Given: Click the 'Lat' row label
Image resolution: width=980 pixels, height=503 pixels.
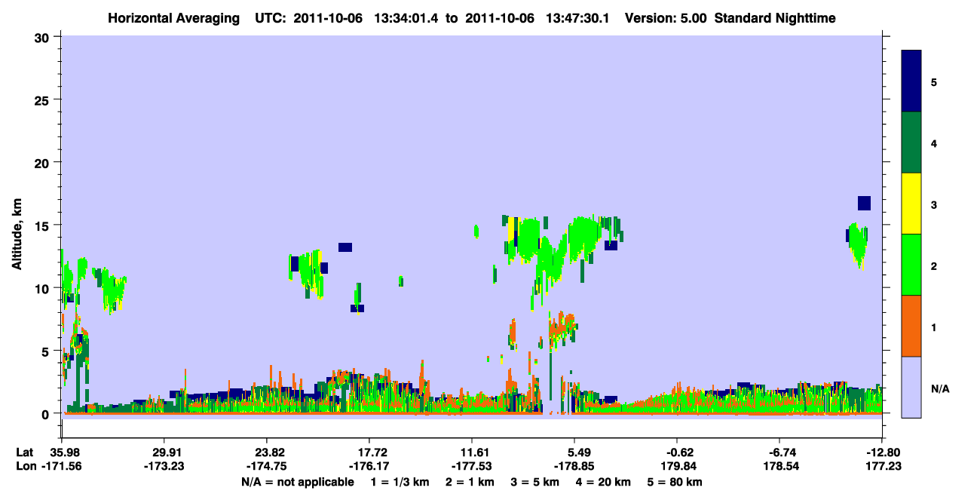Looking at the screenshot, I should click(x=24, y=452).
